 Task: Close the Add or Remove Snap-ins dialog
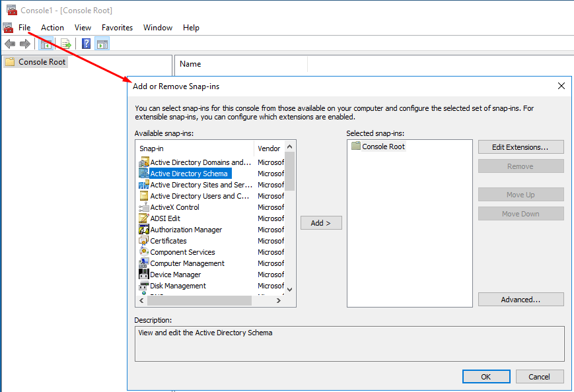[x=561, y=86]
